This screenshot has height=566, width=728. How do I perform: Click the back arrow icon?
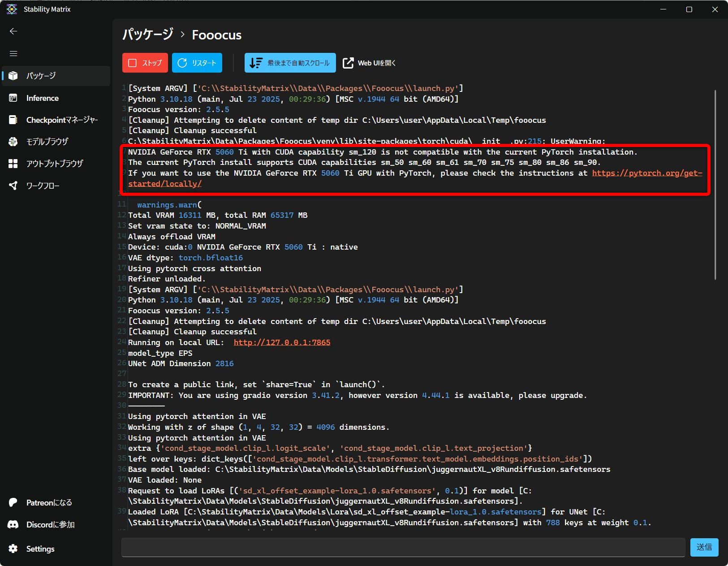click(13, 31)
